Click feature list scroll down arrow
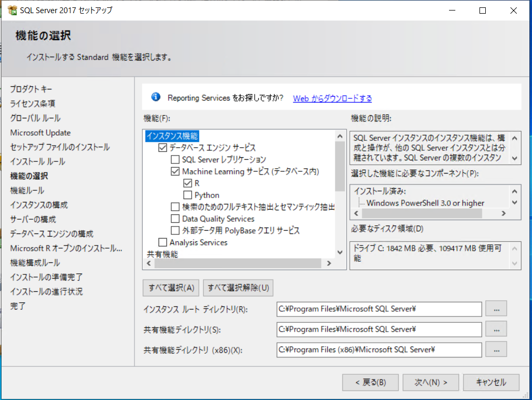The width and height of the screenshot is (532, 400). [340, 252]
